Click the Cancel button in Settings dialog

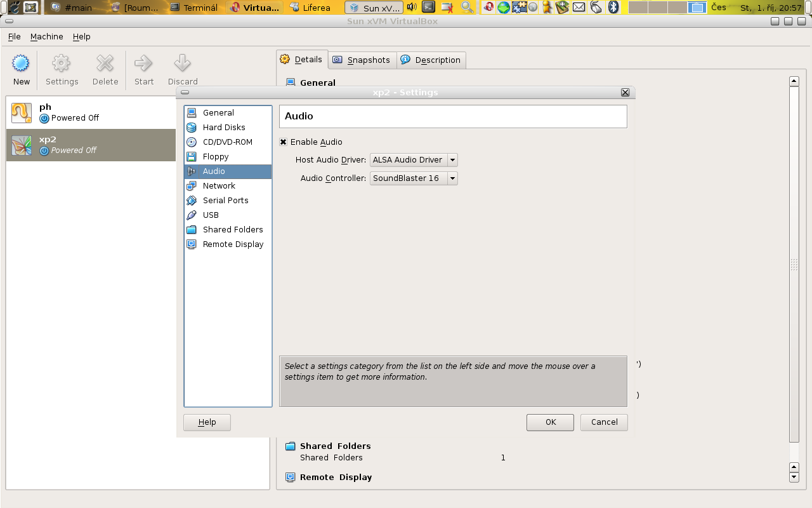[604, 422]
